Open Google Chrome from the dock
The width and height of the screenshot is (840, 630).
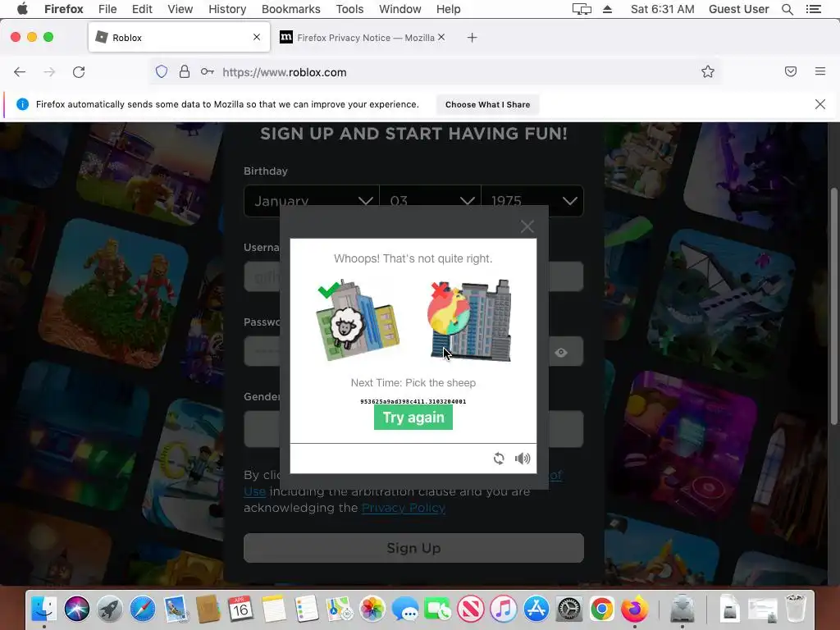click(x=602, y=609)
